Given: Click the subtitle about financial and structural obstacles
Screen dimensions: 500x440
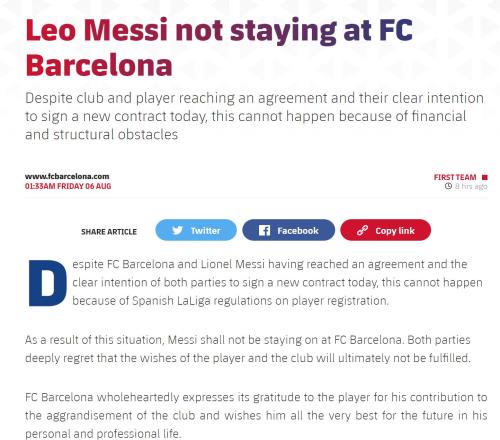Looking at the screenshot, I should [x=254, y=116].
